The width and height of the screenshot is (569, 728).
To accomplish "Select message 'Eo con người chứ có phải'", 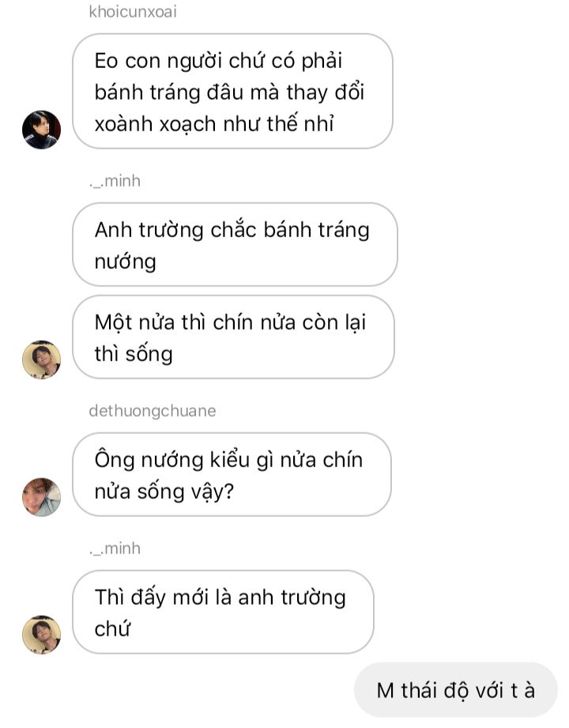I will [232, 92].
